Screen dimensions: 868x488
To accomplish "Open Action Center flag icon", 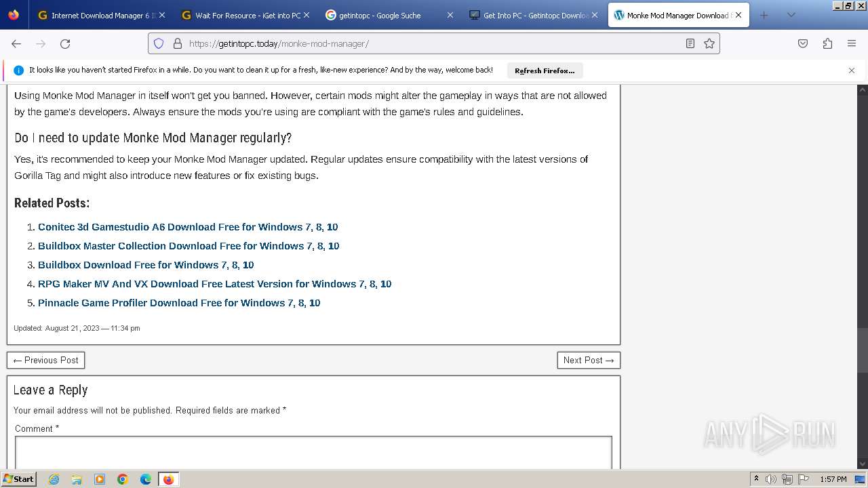I will 803,479.
